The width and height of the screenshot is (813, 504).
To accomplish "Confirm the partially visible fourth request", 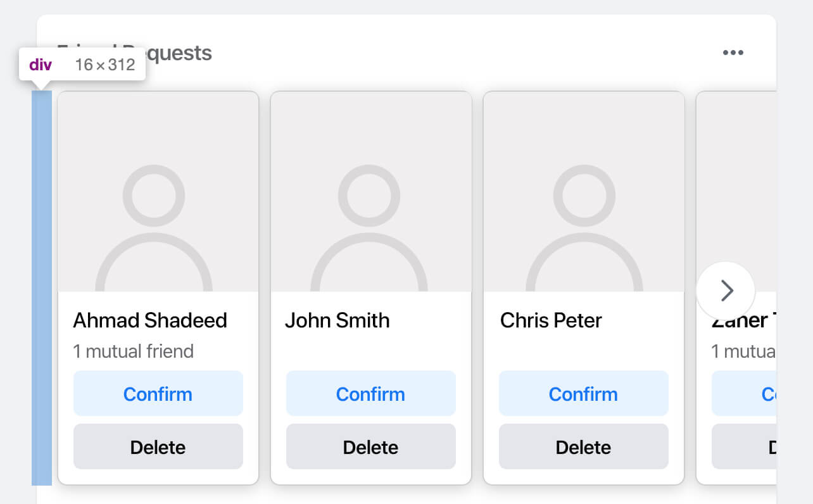I will pyautogui.click(x=745, y=394).
